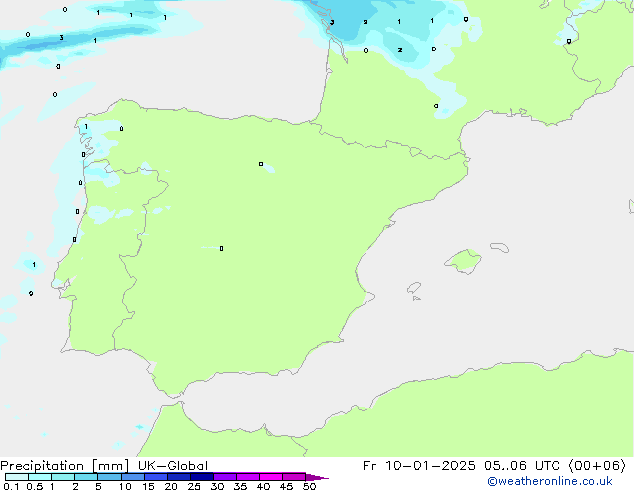Click the "15" legend scale label
The height and width of the screenshot is (490, 634).
[x=148, y=486]
